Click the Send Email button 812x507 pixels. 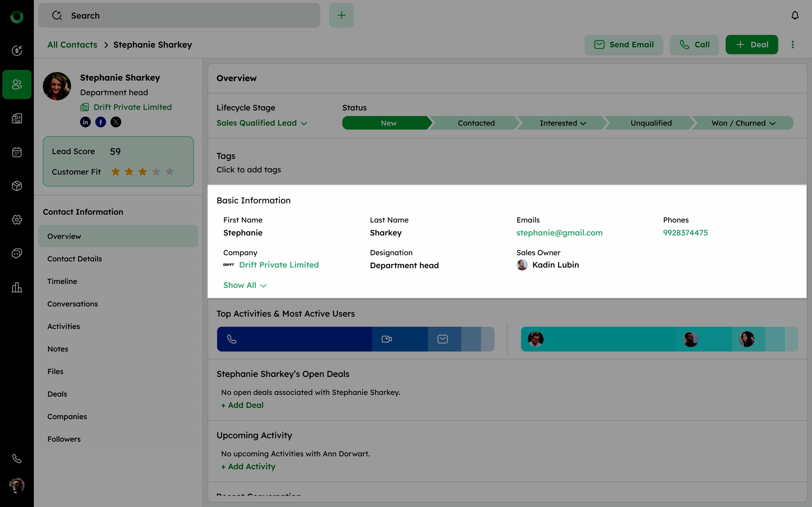coord(624,45)
